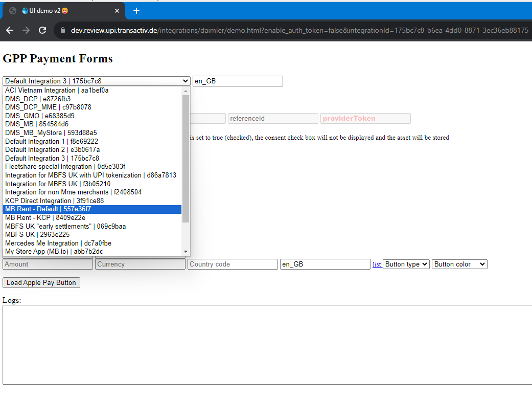Expand the Button type dropdown

pos(406,264)
